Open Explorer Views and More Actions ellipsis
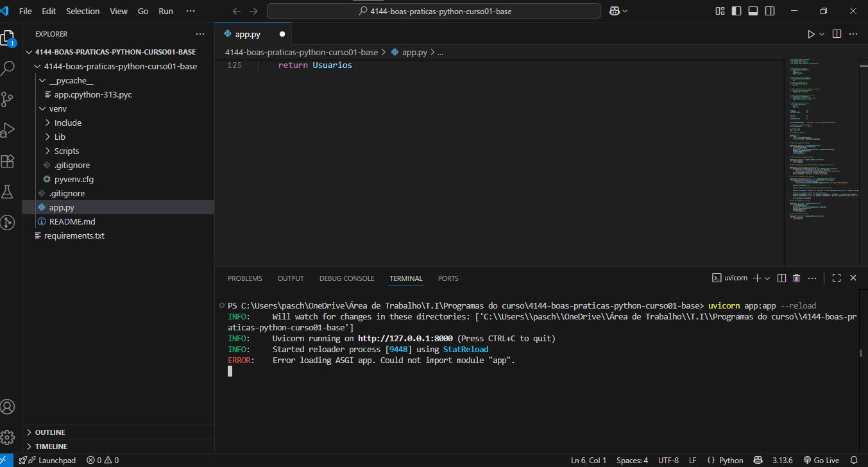This screenshot has height=467, width=868. click(x=200, y=34)
